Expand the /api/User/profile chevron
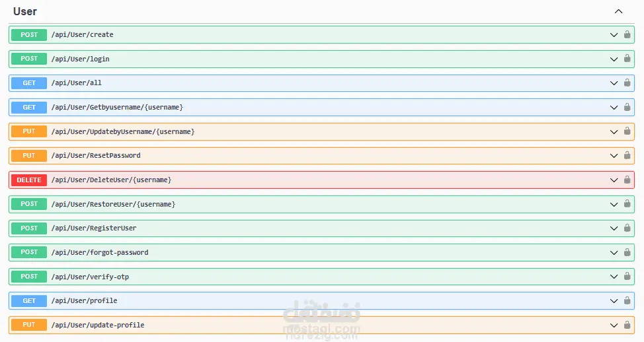Viewport: 644px width, 342px height. point(614,301)
